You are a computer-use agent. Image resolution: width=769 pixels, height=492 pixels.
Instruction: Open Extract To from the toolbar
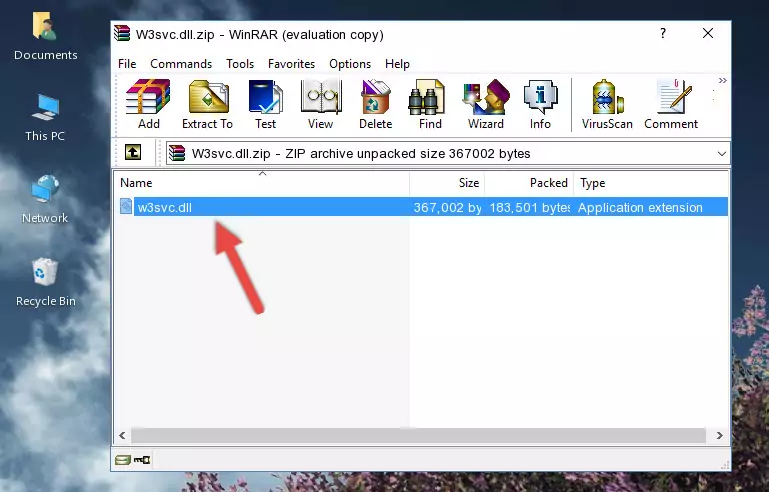207,104
